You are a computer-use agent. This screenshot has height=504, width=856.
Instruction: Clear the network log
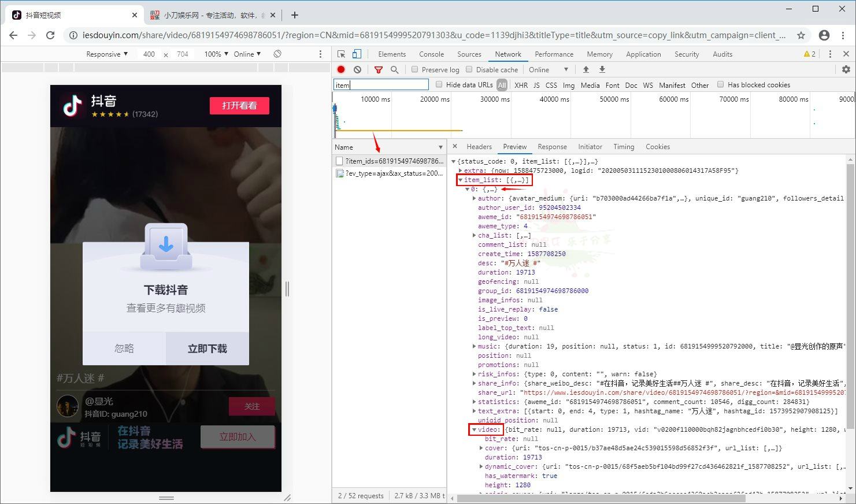[x=358, y=69]
